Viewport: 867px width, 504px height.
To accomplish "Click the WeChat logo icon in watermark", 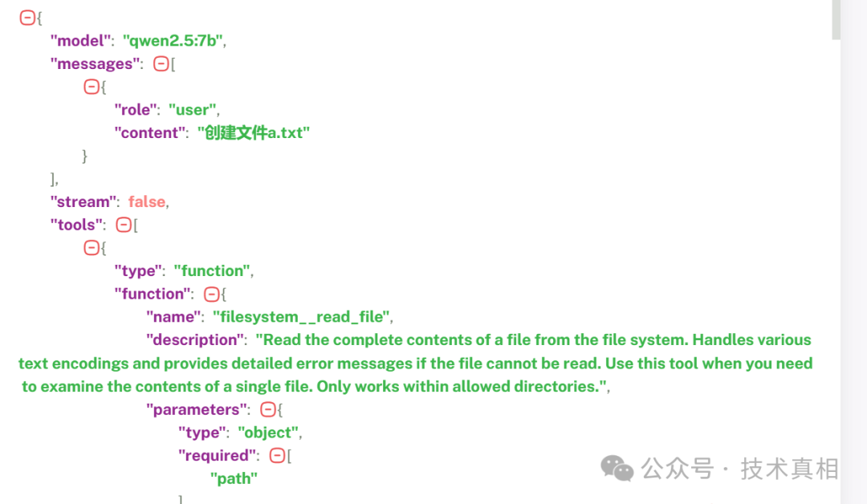I will 617,469.
